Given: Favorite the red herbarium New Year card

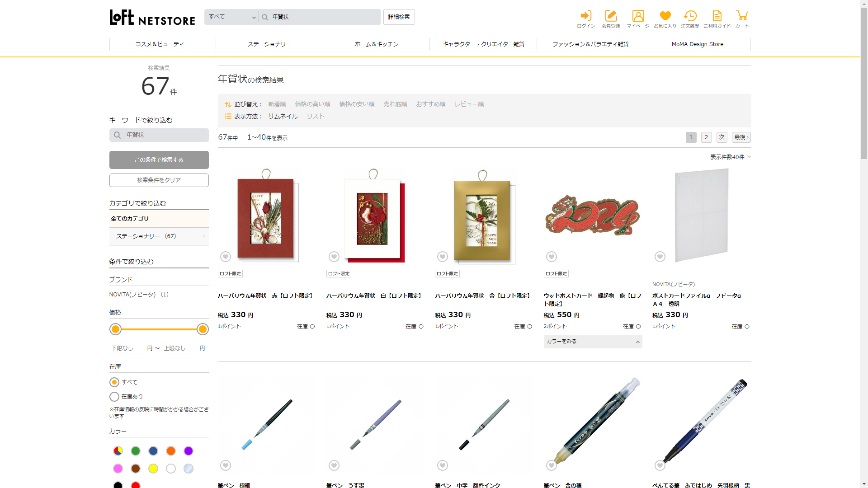Looking at the screenshot, I should 226,257.
